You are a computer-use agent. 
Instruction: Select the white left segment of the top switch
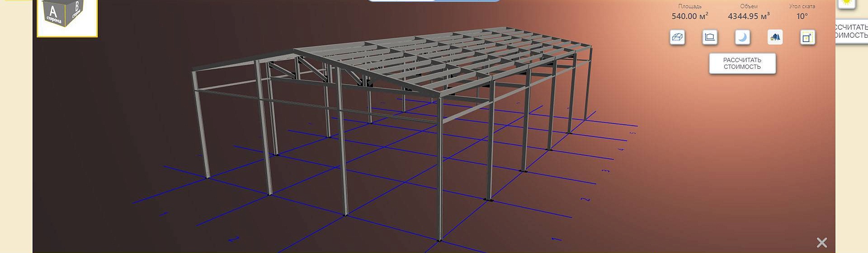[x=402, y=0]
